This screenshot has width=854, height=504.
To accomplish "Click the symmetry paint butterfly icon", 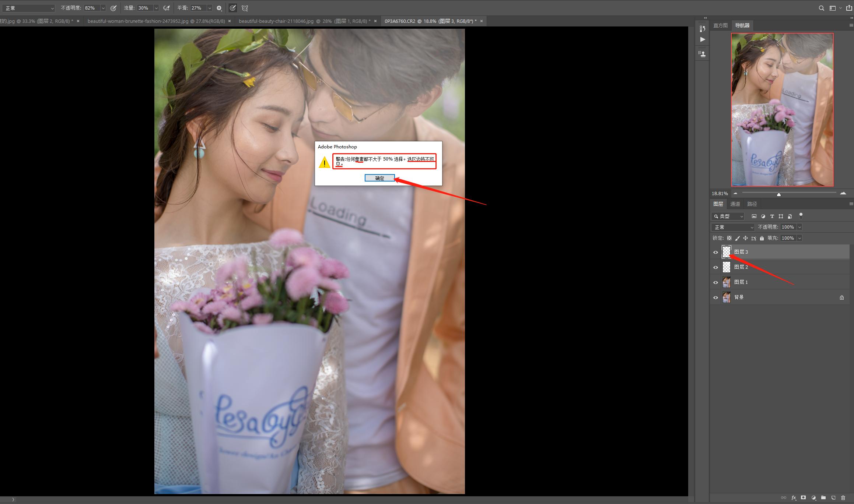I will pyautogui.click(x=245, y=8).
